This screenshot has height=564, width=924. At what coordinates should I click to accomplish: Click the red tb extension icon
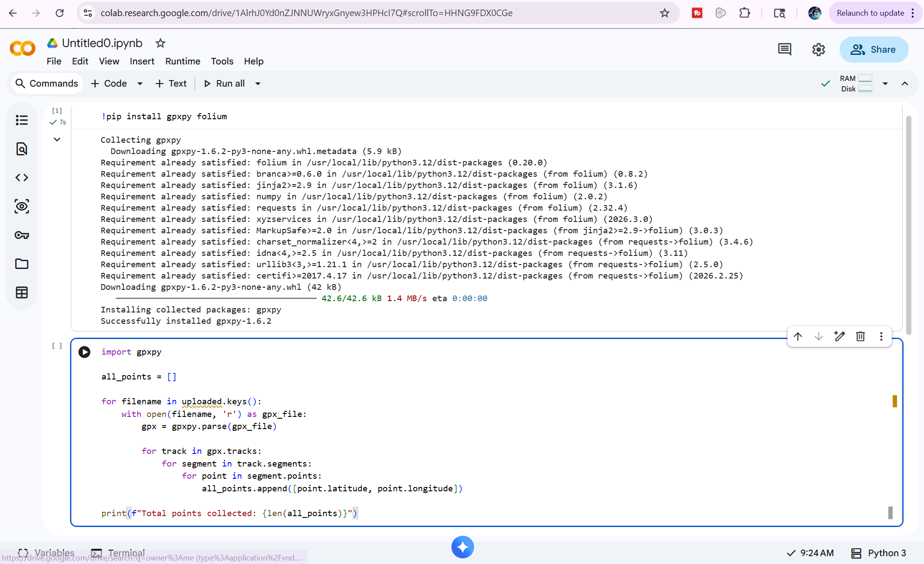pyautogui.click(x=697, y=13)
